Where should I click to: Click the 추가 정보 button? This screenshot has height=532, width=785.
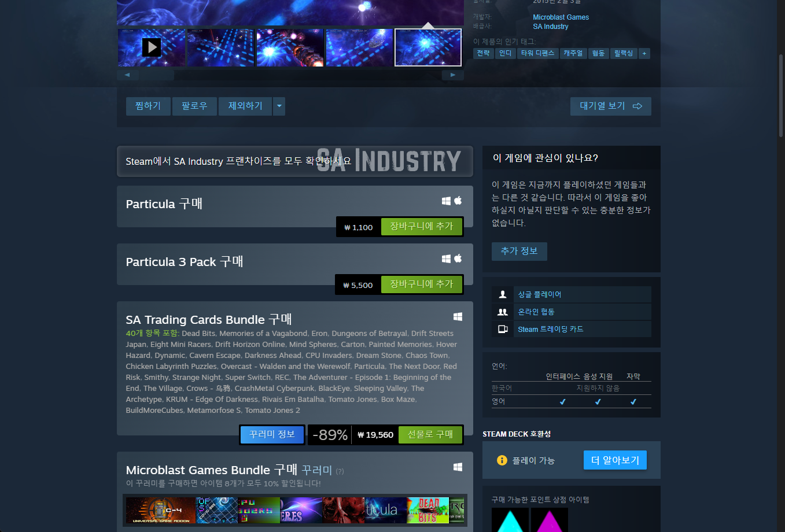[x=519, y=251]
